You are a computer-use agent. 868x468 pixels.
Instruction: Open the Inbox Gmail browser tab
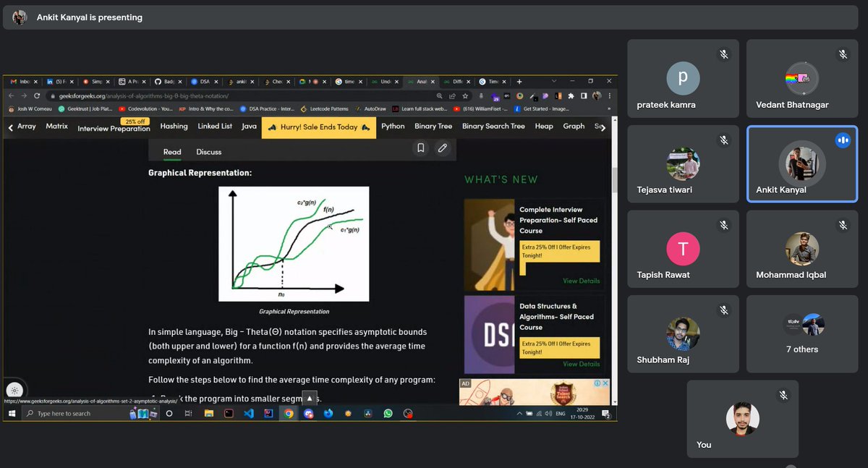coord(25,82)
